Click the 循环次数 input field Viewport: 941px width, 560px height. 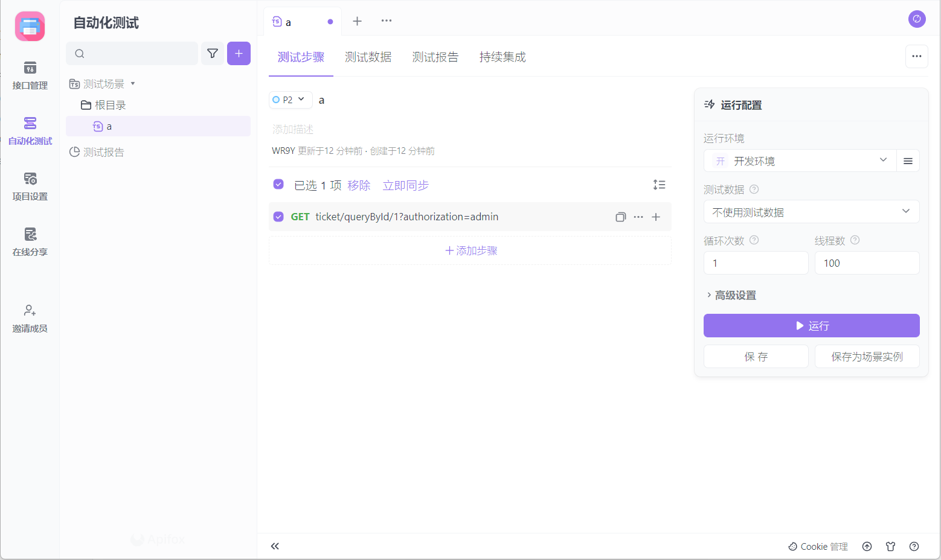point(756,263)
